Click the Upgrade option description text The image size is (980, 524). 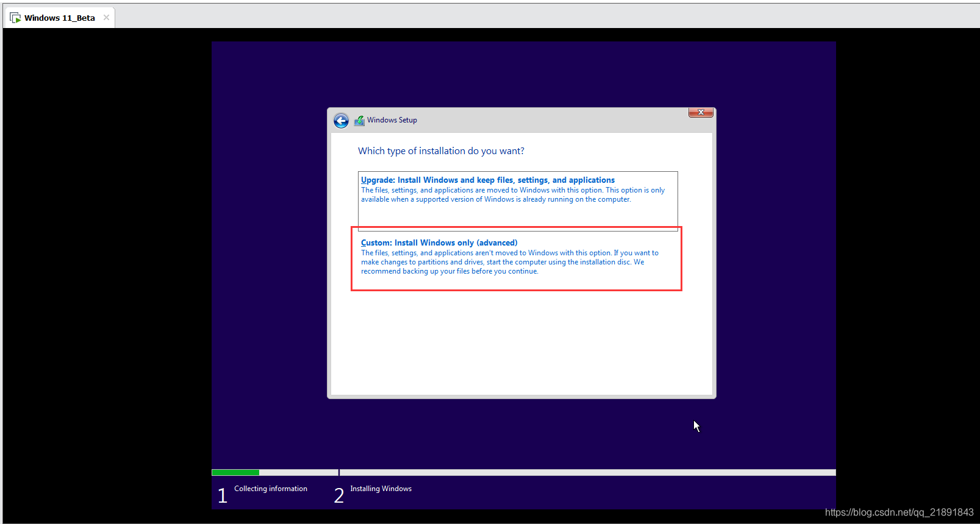[513, 195]
